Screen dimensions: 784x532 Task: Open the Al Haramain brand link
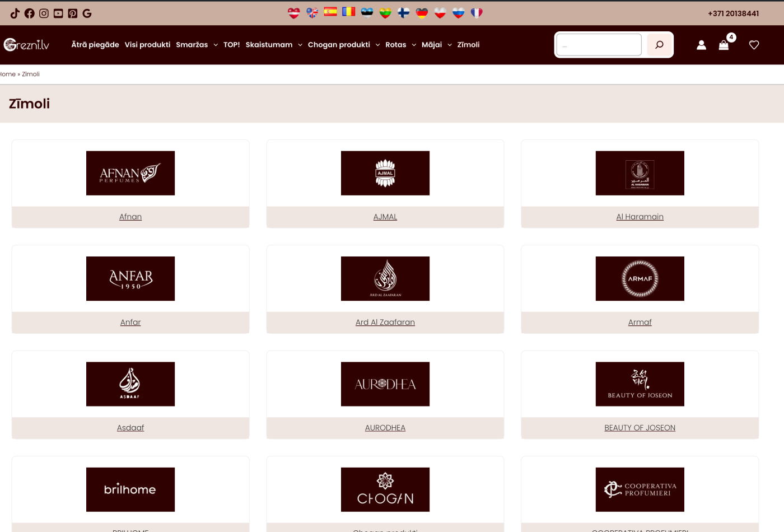pyautogui.click(x=640, y=217)
